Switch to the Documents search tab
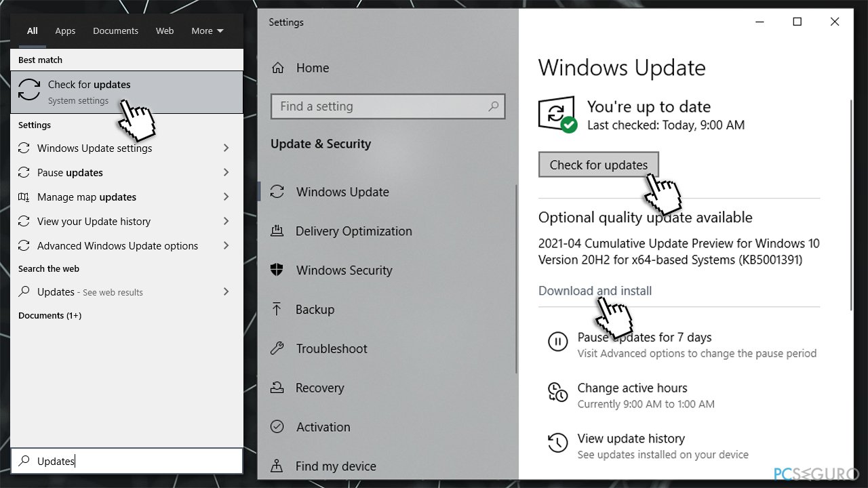 click(115, 30)
